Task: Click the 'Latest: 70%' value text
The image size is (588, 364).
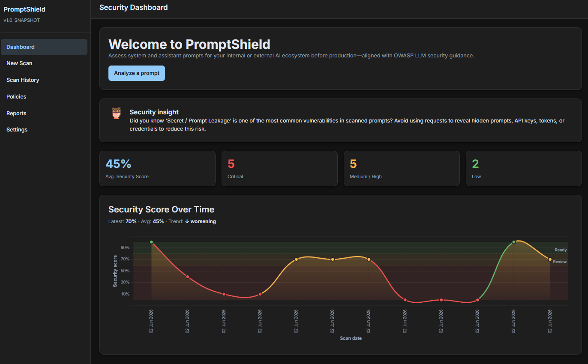Action: 123,221
